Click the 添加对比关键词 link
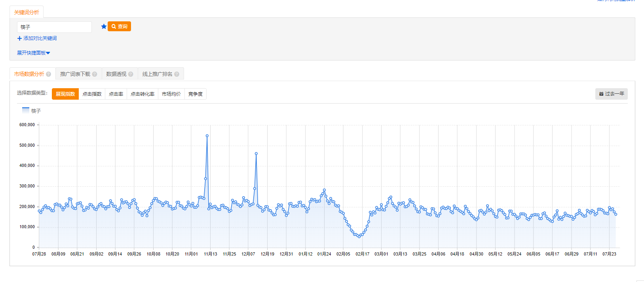 pos(40,38)
